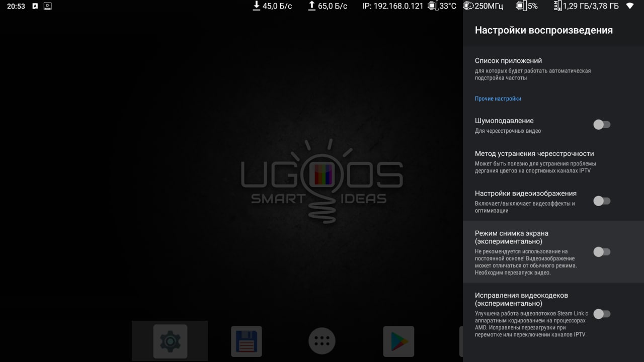Open Метод устранения чересстрочности option

553,162
